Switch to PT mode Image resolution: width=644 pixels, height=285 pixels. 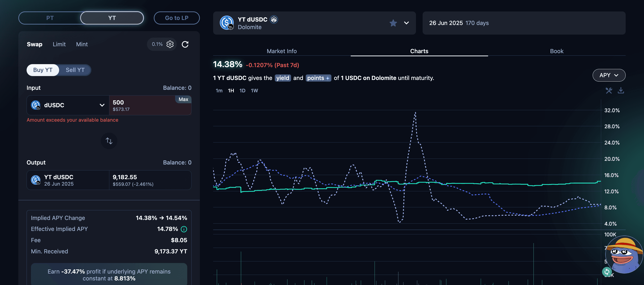point(50,18)
